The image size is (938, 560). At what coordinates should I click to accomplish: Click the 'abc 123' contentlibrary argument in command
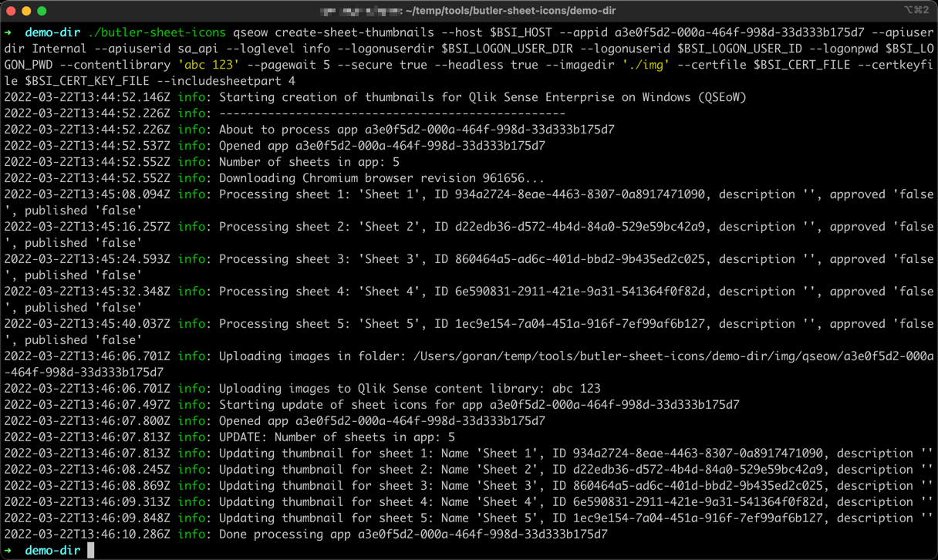click(x=208, y=65)
